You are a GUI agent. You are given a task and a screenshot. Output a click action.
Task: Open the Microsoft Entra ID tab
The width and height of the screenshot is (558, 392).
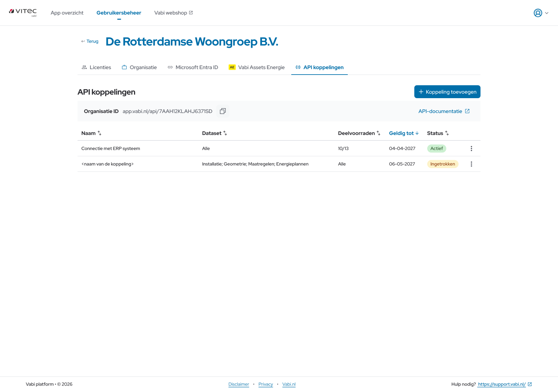click(193, 67)
